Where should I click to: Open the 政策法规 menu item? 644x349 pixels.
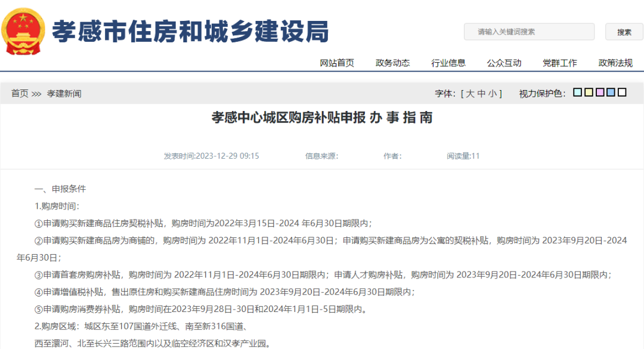point(615,63)
